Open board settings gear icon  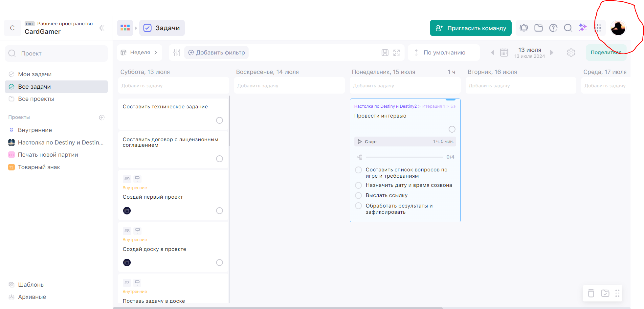[571, 53]
